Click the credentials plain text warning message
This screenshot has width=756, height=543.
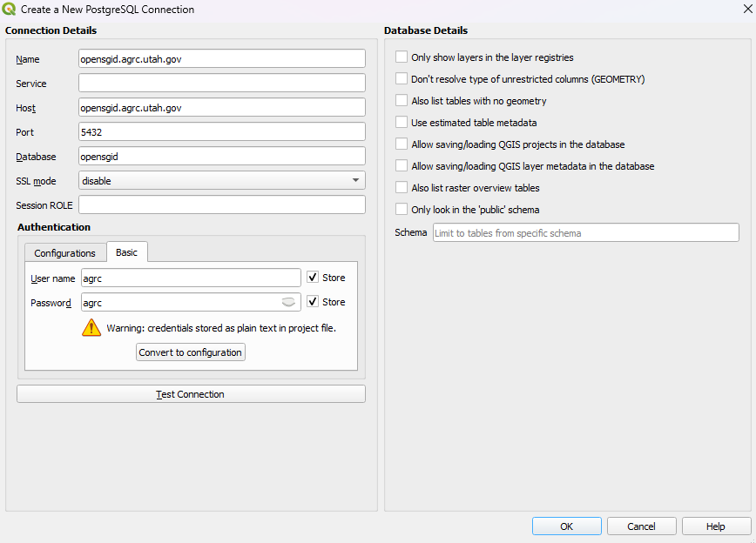tap(221, 328)
